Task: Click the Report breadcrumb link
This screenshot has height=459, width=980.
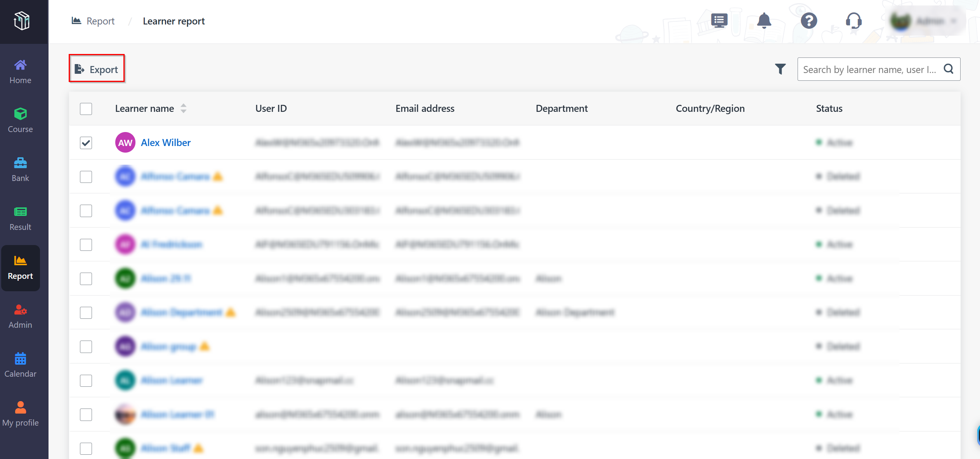Action: point(94,21)
